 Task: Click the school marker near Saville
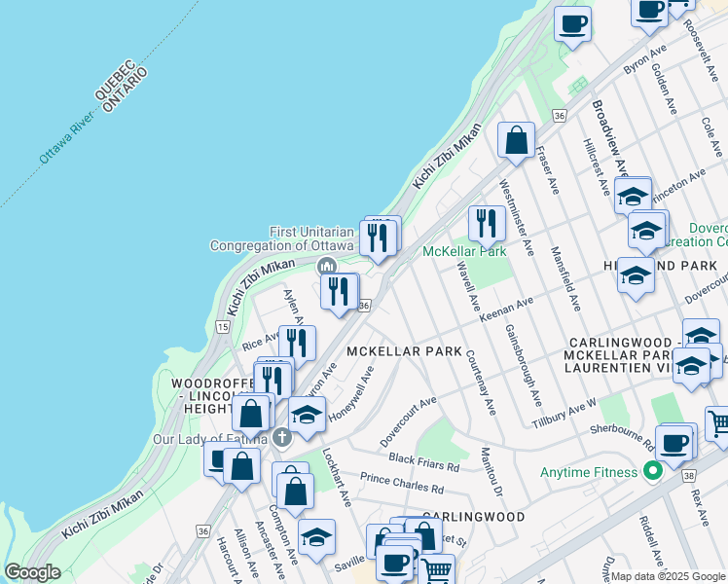[x=316, y=537]
